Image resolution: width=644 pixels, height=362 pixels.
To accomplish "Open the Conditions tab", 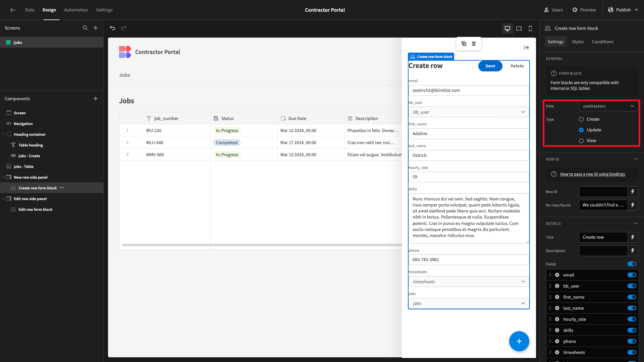I will pyautogui.click(x=603, y=42).
